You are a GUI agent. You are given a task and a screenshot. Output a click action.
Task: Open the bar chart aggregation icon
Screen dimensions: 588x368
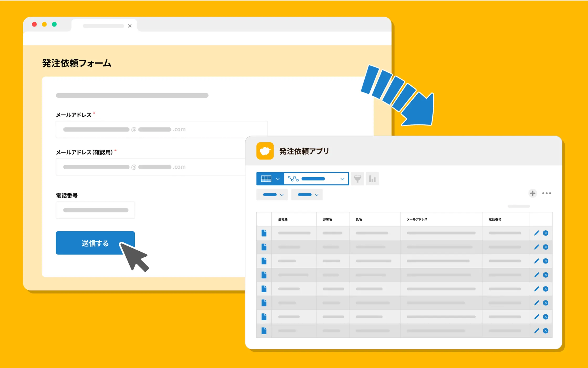372,179
